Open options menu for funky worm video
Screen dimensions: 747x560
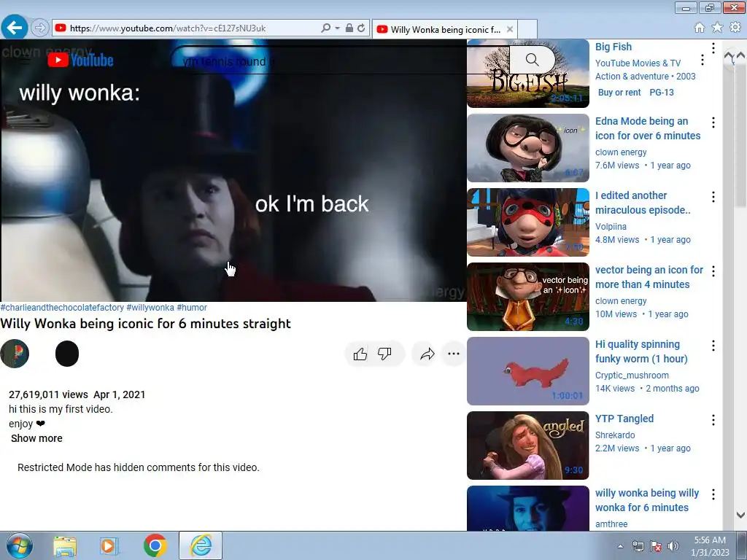(713, 346)
